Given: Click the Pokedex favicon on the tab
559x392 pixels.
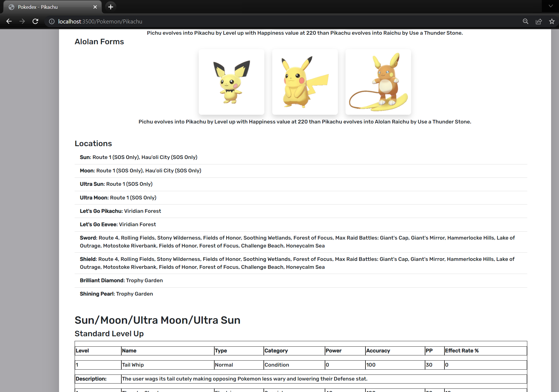Looking at the screenshot, I should point(11,7).
